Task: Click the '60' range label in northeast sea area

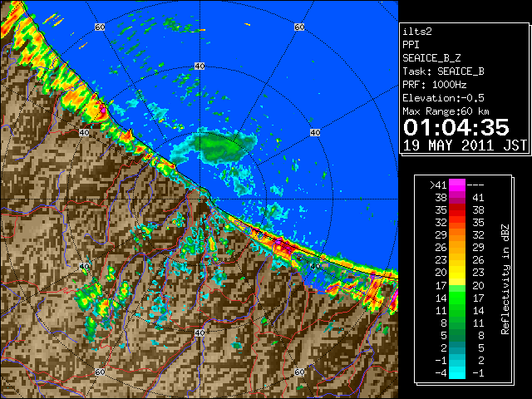Action: [299, 27]
